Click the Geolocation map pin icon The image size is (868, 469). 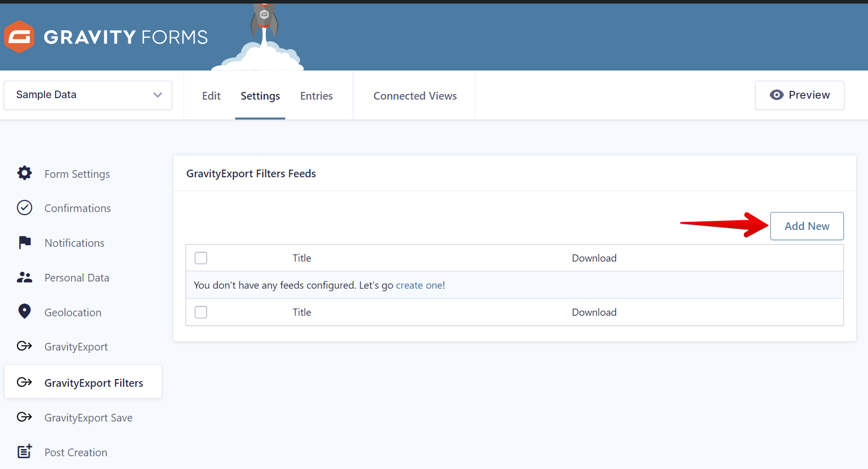(x=25, y=312)
